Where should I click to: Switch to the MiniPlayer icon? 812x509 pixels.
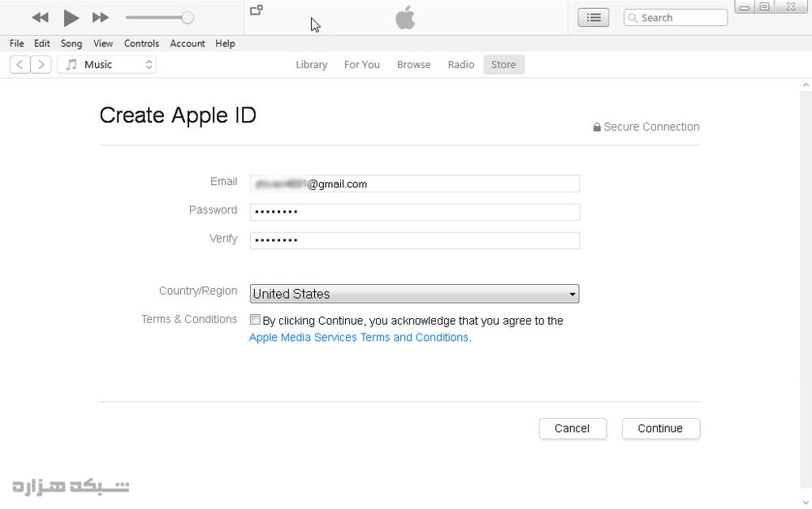coord(257,10)
